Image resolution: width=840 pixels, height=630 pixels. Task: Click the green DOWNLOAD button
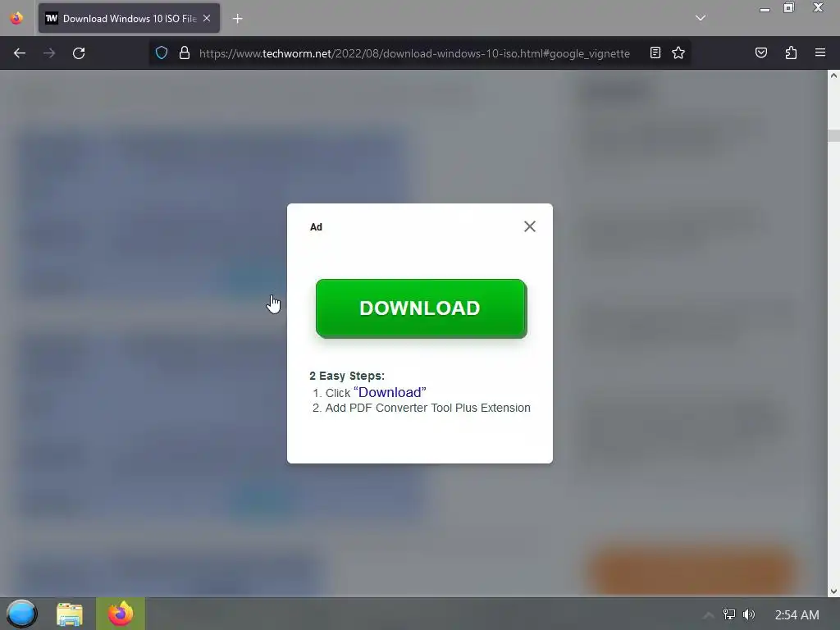point(421,308)
